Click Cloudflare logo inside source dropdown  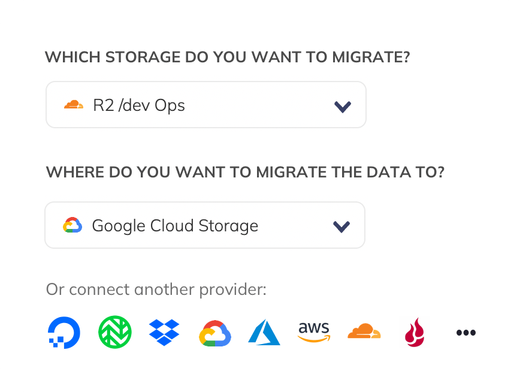click(74, 105)
